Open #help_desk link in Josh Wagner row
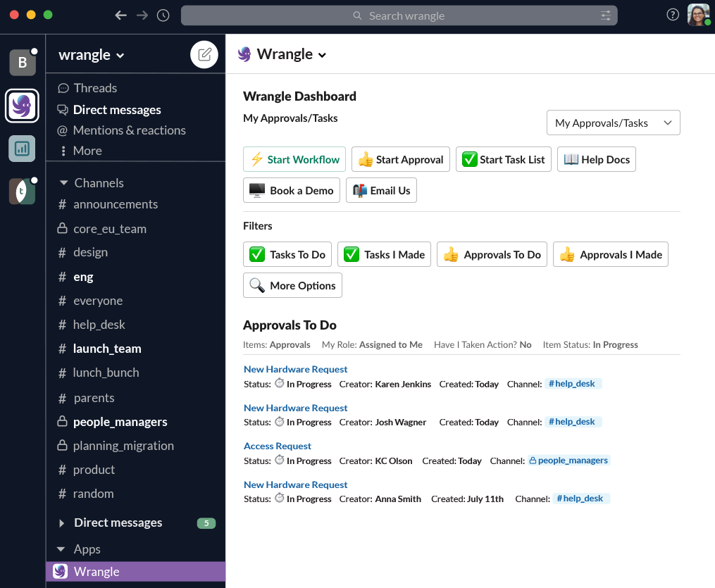715x588 pixels. 573,422
